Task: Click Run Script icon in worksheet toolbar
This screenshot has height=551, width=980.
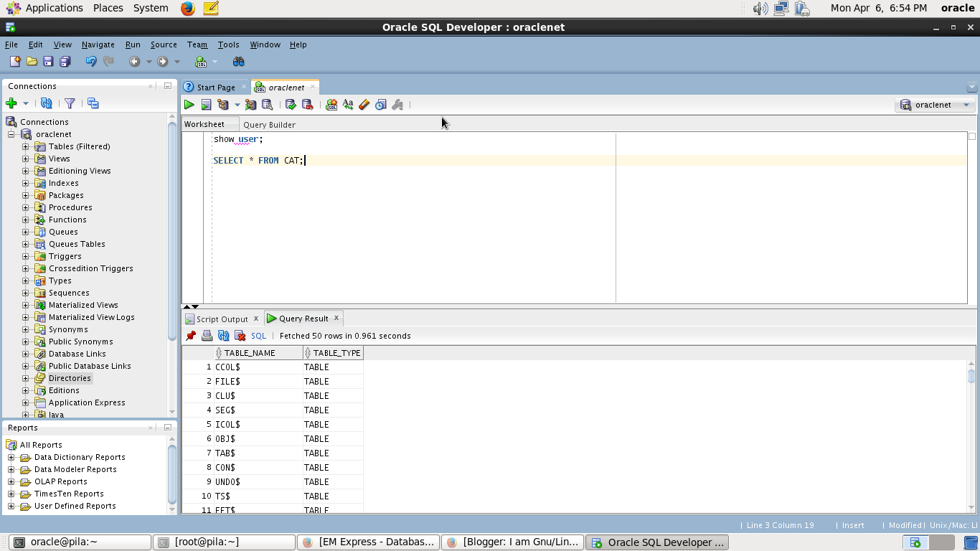Action: click(x=206, y=105)
